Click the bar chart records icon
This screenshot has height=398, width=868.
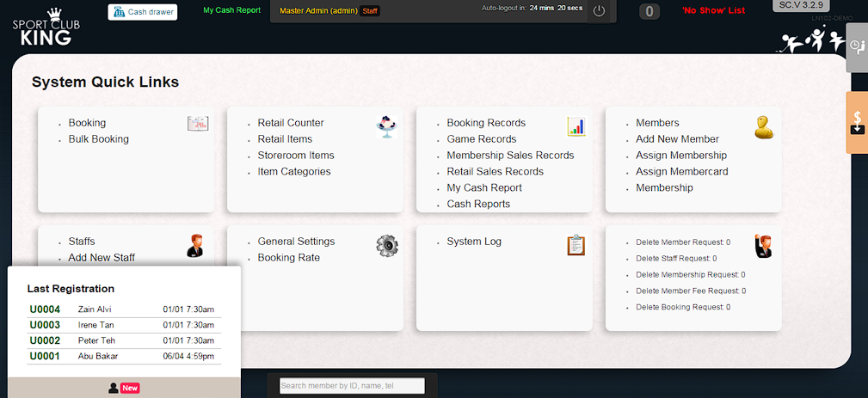pos(576,126)
